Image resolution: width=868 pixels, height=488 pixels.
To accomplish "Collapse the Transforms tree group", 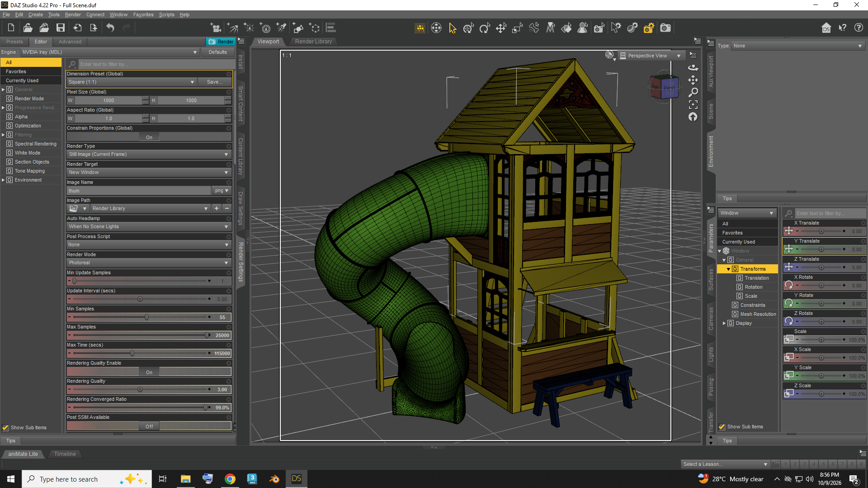I will (728, 269).
